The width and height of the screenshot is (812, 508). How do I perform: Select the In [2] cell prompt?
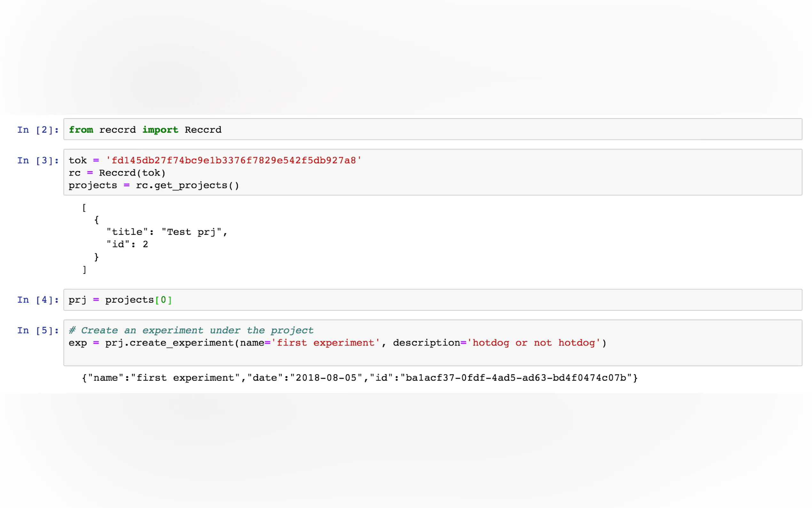tap(38, 130)
